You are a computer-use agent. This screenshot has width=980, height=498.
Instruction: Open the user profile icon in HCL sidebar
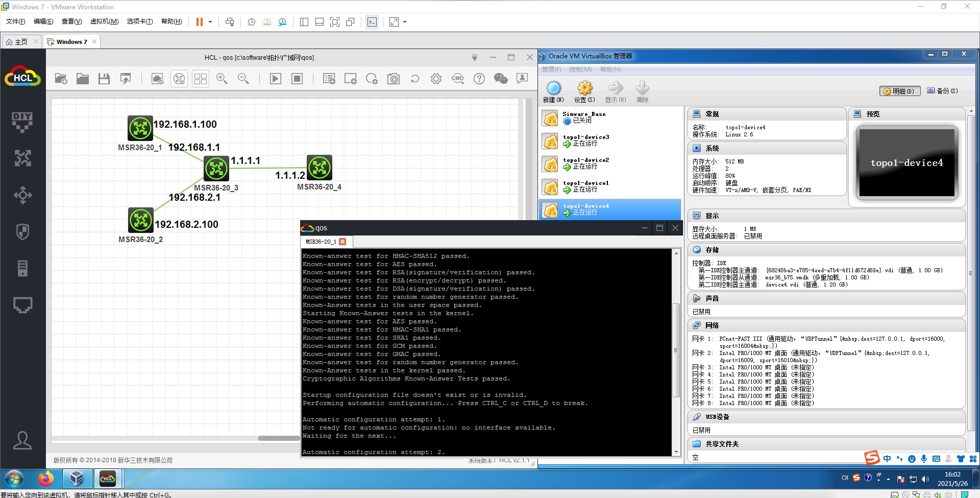pos(22,440)
